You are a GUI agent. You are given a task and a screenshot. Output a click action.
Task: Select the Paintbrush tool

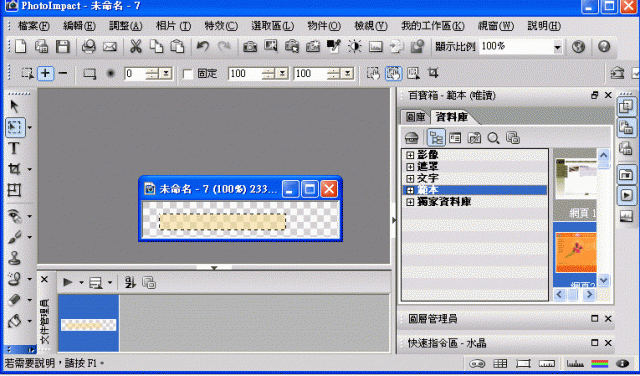coord(15,237)
